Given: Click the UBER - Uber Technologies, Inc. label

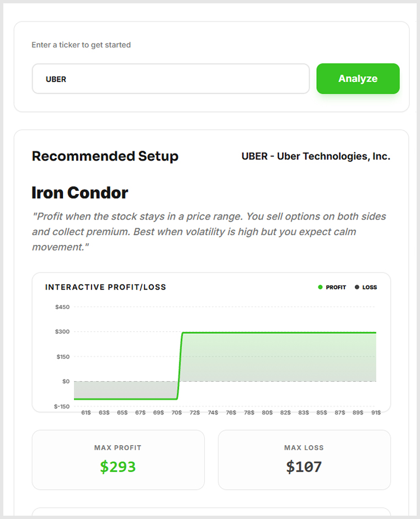Looking at the screenshot, I should (x=316, y=156).
